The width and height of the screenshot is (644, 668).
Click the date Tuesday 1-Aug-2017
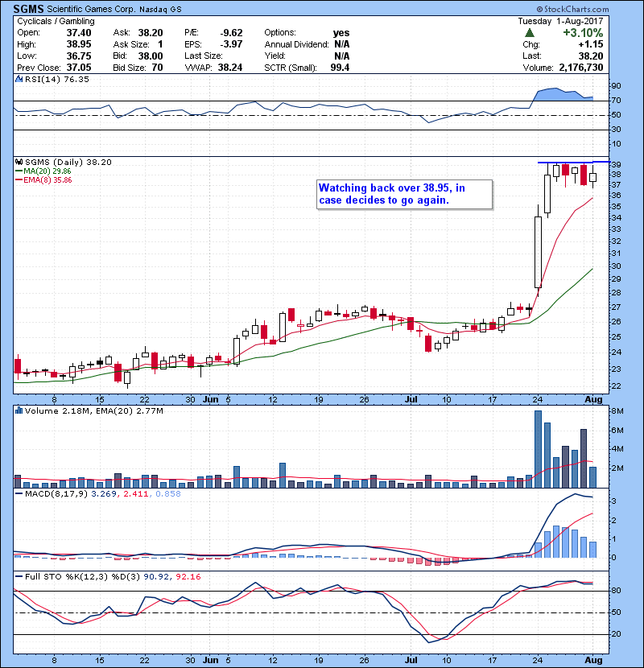point(560,21)
